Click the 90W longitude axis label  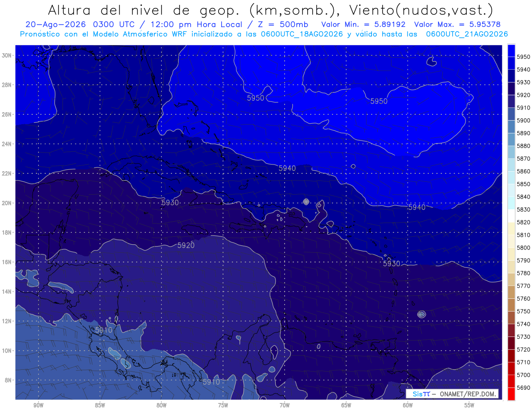point(39,405)
